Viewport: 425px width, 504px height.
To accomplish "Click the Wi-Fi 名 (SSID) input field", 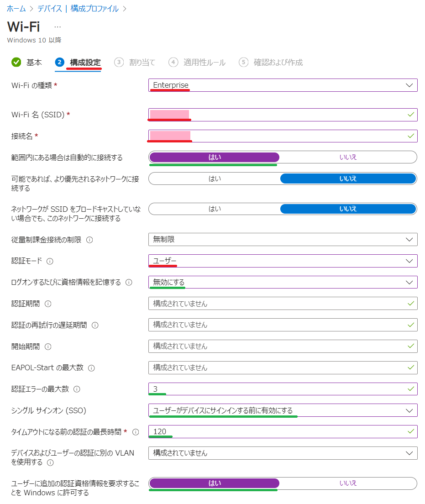I will point(283,115).
